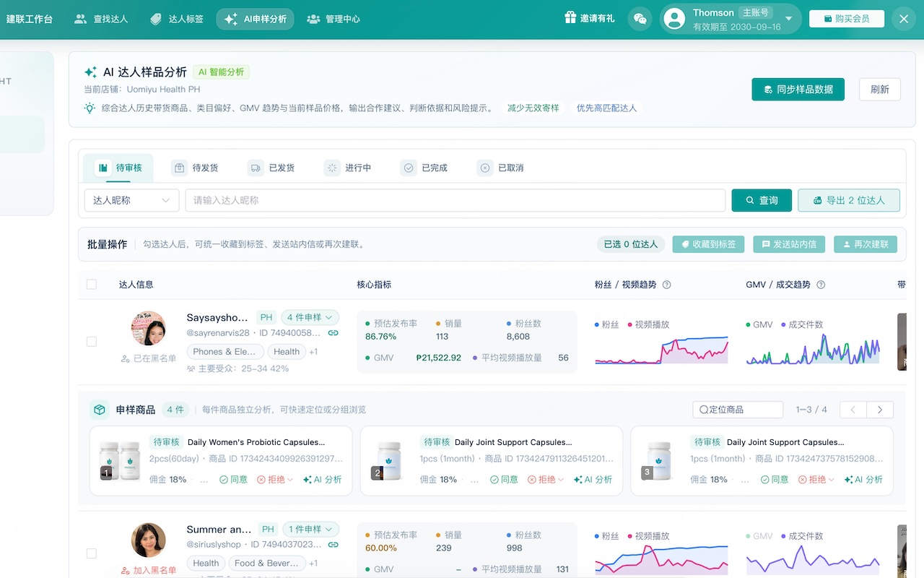Run AI 分析 on product 3
Screen dimensions: 924x578
863,479
